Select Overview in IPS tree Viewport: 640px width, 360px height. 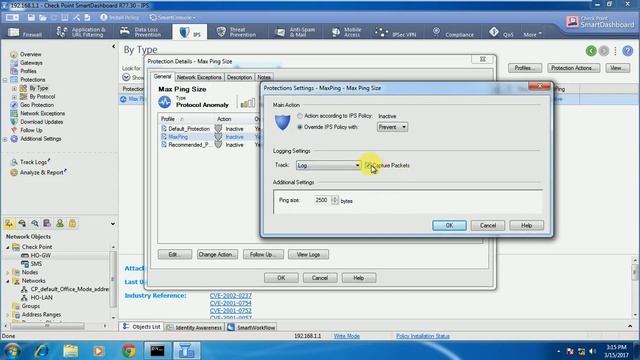30,54
